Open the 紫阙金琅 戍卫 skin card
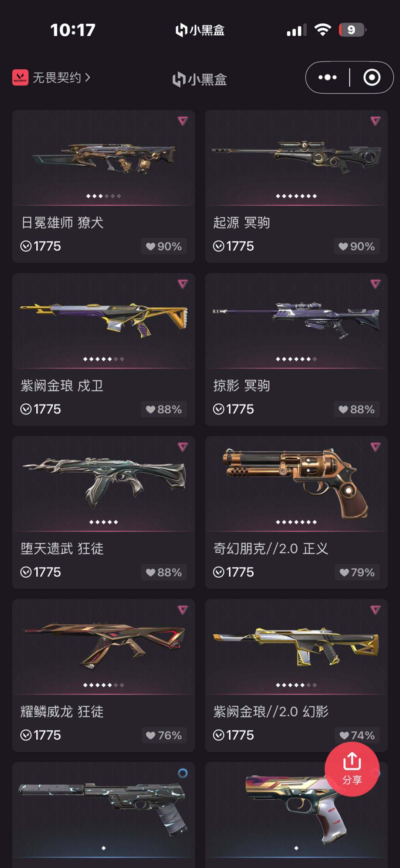 [104, 349]
